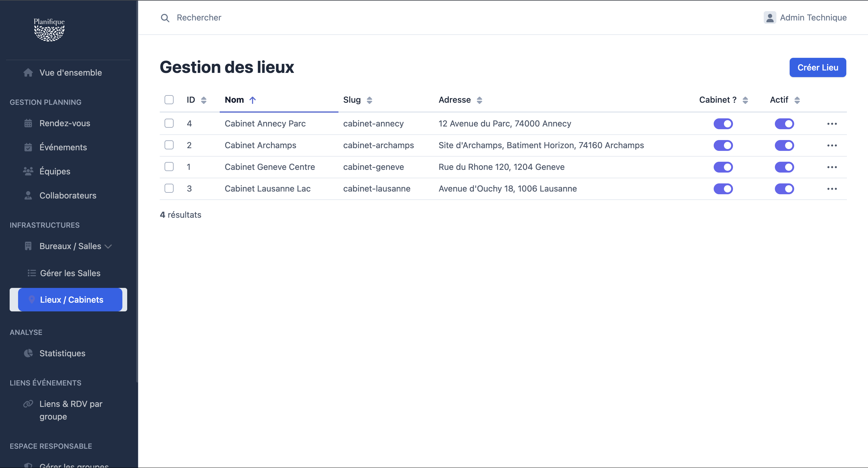Click the Créer Lieu button
Screen dimensions: 868x468
point(817,67)
